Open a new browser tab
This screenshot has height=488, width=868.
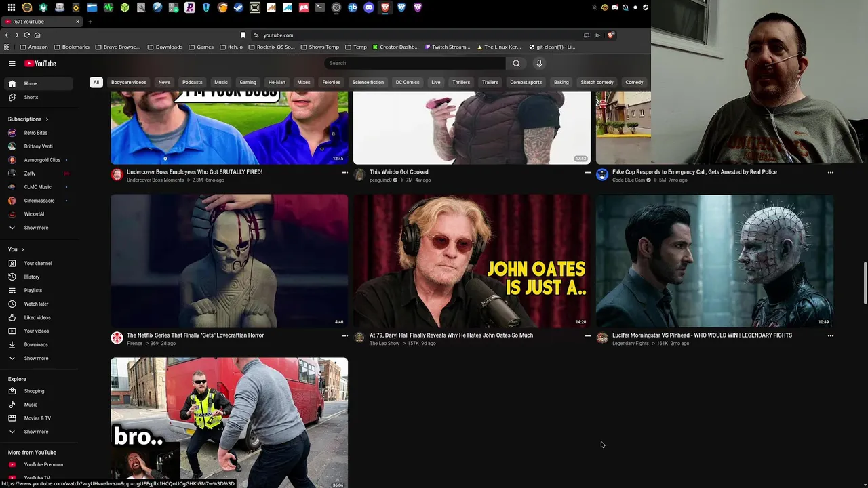point(90,22)
